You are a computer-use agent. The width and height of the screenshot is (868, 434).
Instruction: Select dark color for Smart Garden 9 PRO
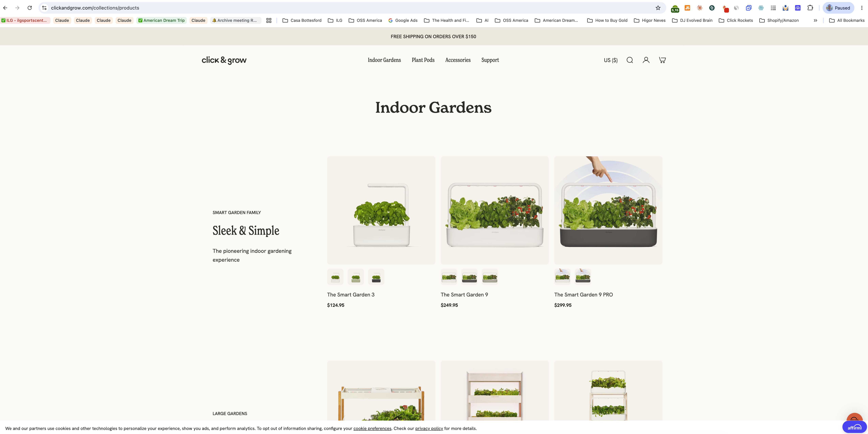583,277
